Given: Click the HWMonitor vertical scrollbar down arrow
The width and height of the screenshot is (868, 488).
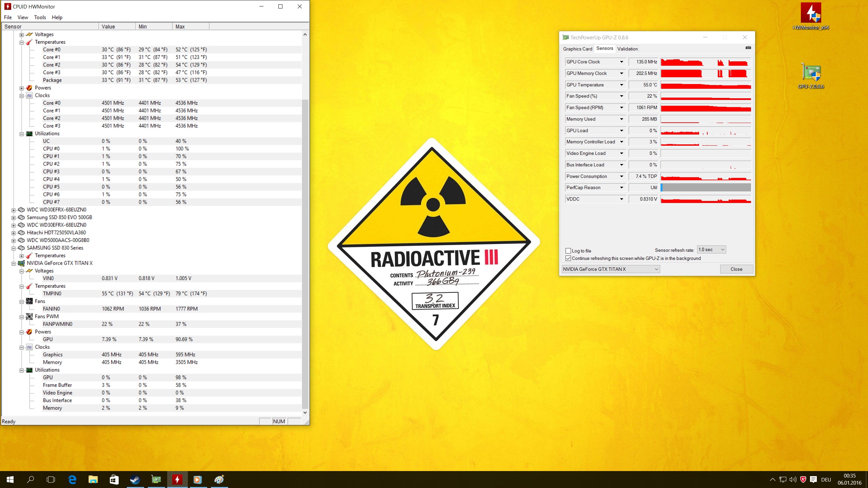Looking at the screenshot, I should pyautogui.click(x=305, y=412).
